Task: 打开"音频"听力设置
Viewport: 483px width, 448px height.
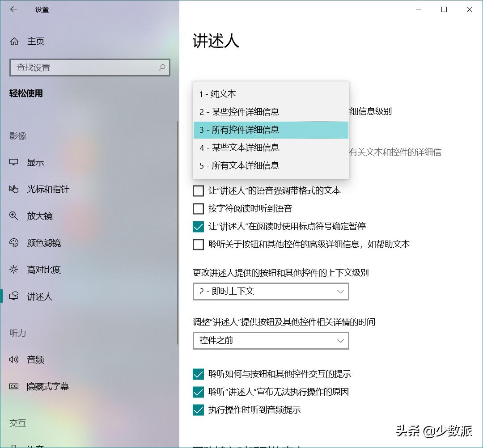Action: (35, 359)
